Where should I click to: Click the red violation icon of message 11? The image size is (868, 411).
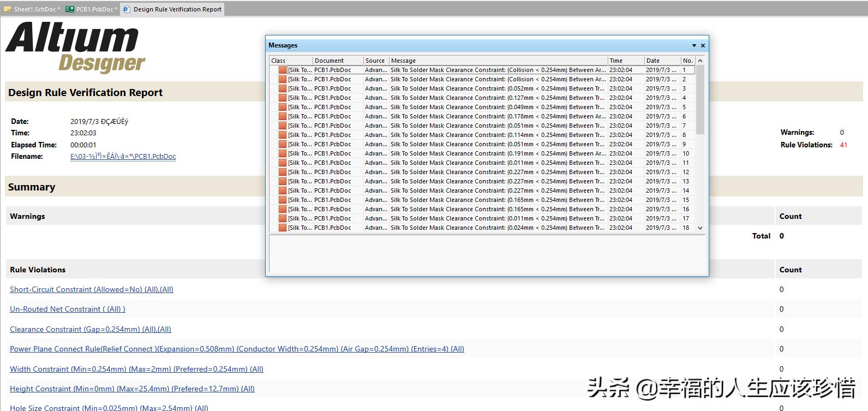[x=283, y=163]
